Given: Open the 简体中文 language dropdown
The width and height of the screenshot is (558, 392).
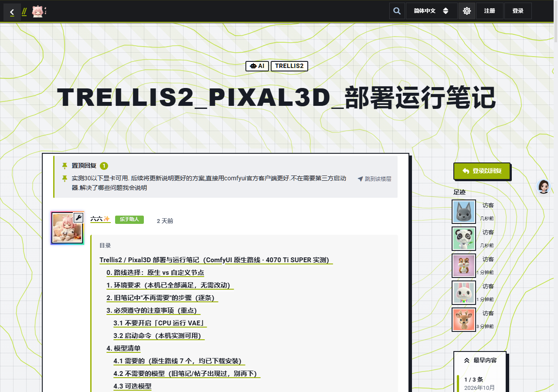Looking at the screenshot, I should pyautogui.click(x=432, y=11).
